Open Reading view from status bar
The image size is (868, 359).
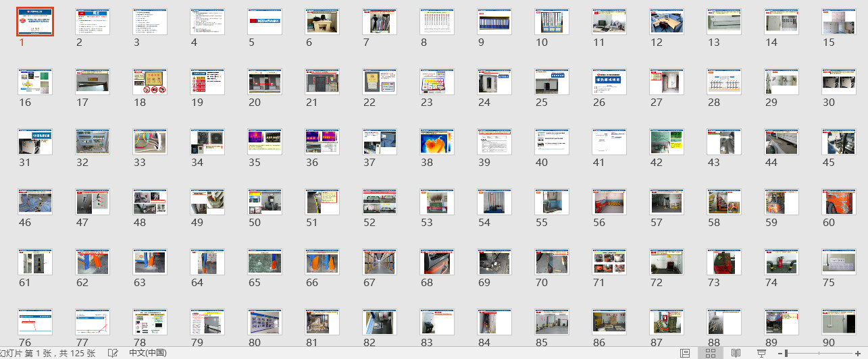[736, 353]
